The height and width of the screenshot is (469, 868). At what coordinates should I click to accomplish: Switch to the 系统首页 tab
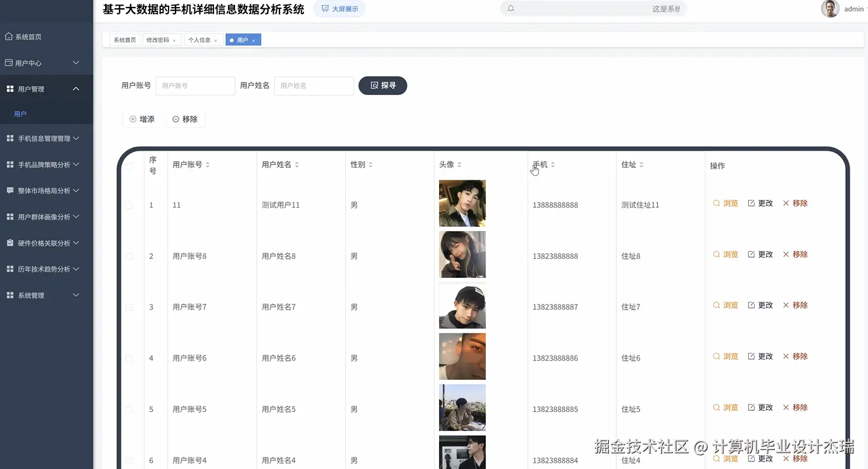pos(125,40)
